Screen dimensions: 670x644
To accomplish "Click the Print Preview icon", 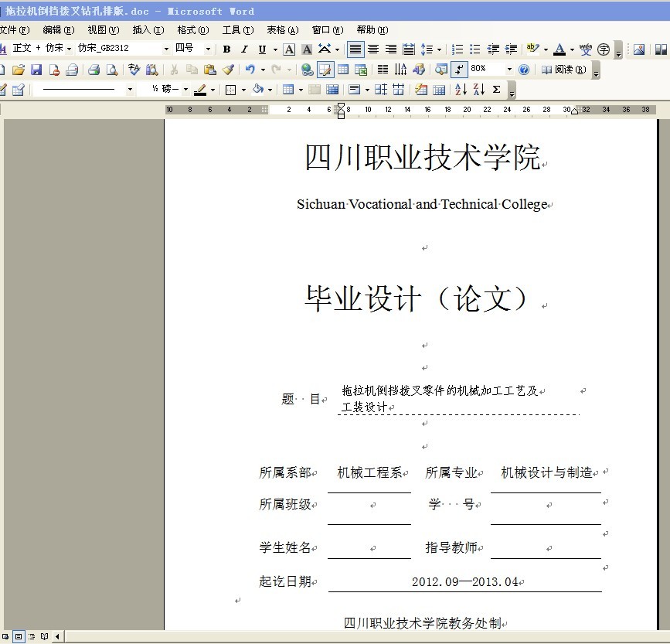I will coord(112,70).
